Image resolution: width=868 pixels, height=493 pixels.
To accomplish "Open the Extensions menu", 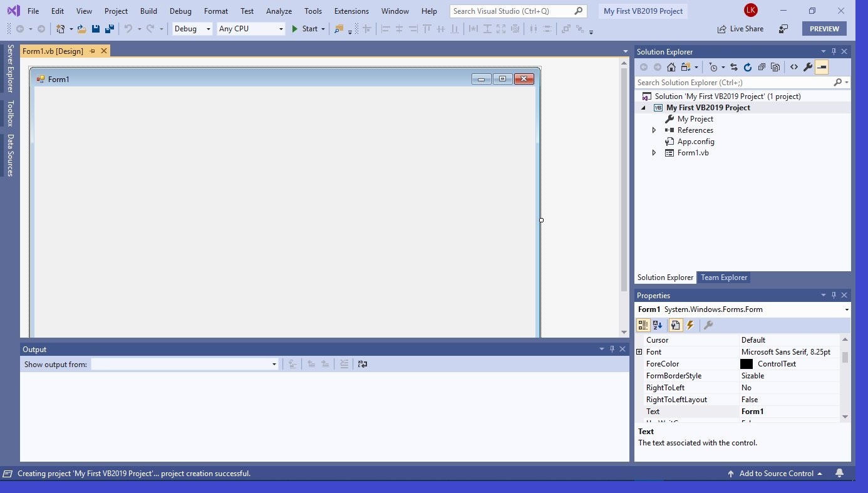I will click(x=351, y=11).
